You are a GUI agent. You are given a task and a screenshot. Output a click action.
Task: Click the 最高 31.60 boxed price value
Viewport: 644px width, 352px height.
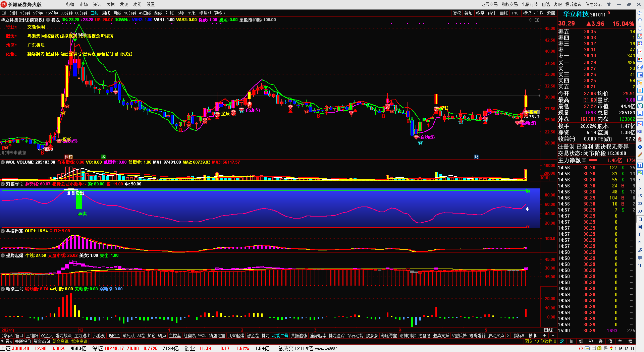[590, 100]
